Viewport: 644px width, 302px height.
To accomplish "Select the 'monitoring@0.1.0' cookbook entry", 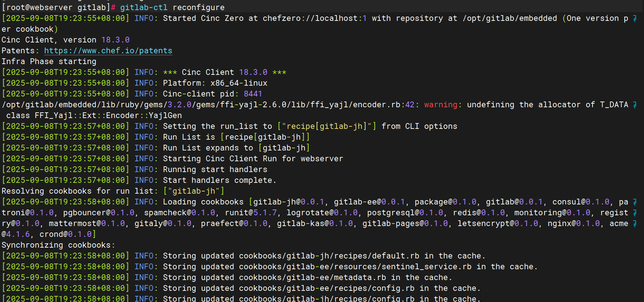I will click(x=552, y=213).
